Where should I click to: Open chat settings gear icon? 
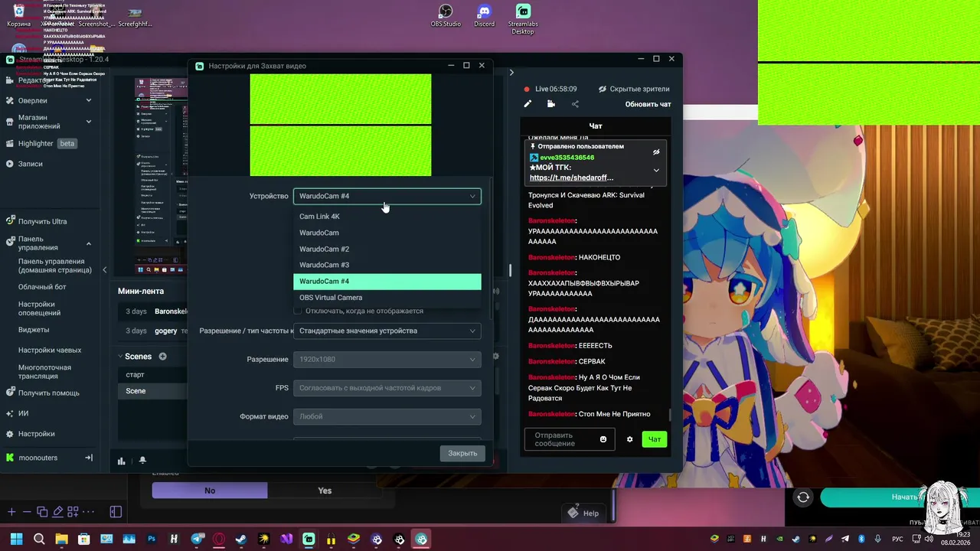click(x=630, y=439)
